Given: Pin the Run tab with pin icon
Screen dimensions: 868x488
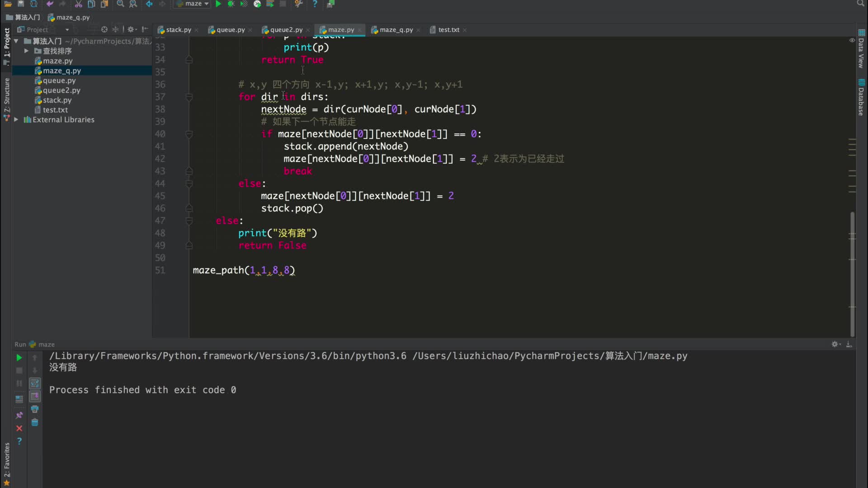Looking at the screenshot, I should (19, 415).
